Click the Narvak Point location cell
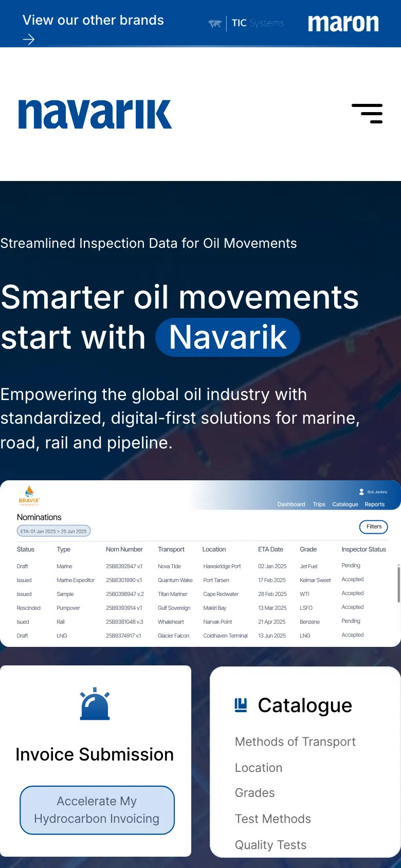Screen dimensions: 401x868 tap(217, 622)
